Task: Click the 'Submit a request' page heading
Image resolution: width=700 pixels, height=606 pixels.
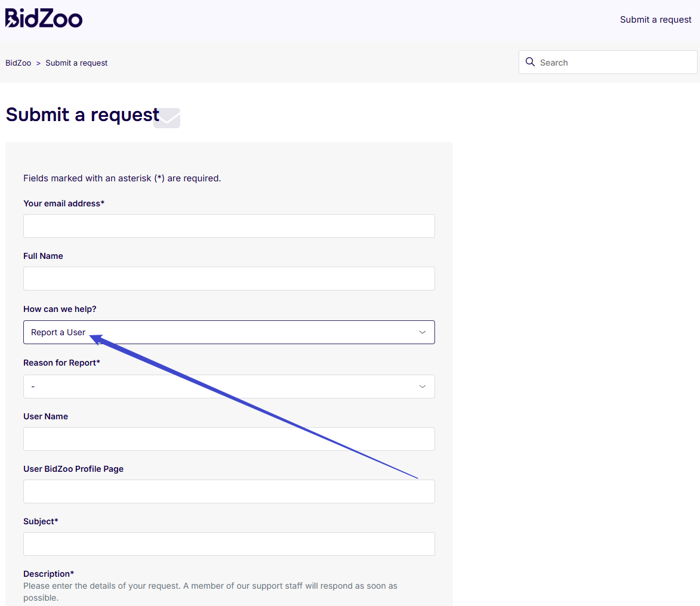Action: click(82, 115)
